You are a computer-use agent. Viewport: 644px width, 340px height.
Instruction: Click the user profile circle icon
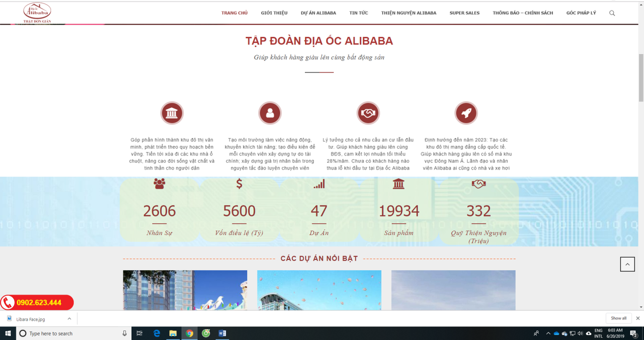pyautogui.click(x=270, y=113)
